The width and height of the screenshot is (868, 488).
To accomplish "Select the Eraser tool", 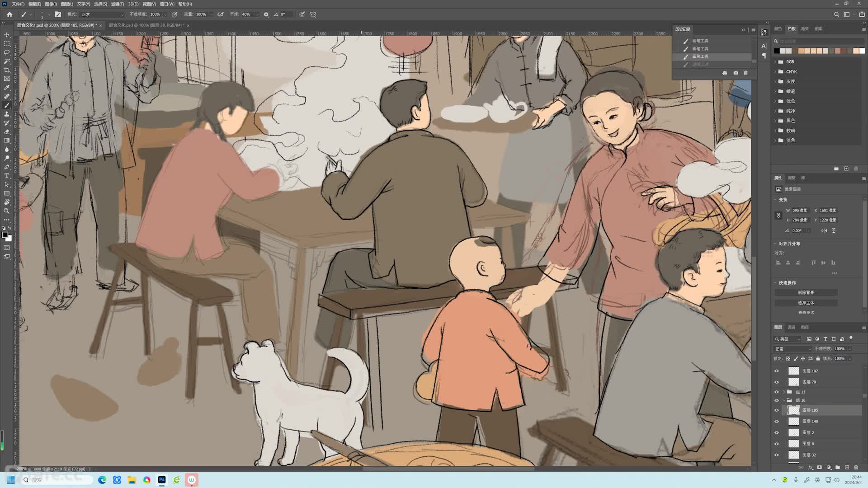I will pyautogui.click(x=7, y=132).
